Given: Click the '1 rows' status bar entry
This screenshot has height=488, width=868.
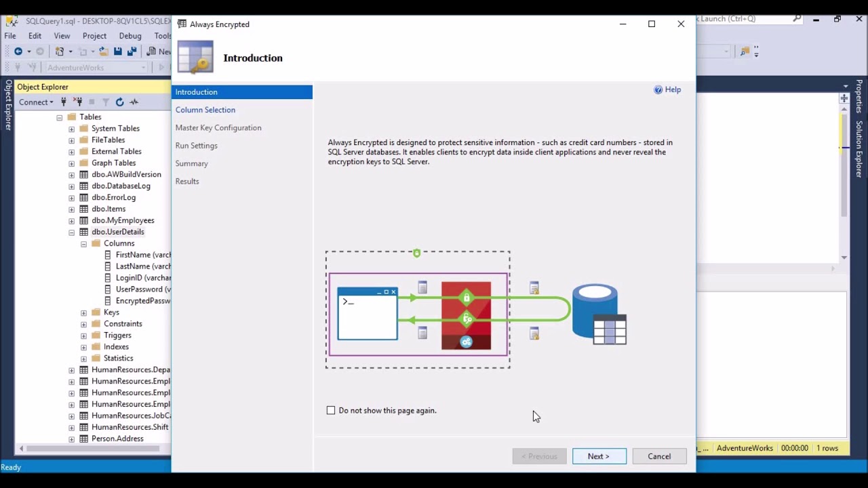Looking at the screenshot, I should (827, 448).
